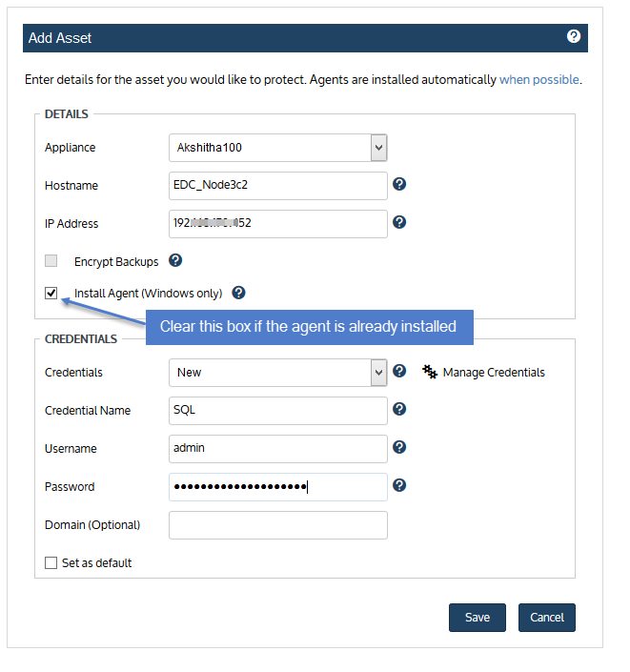
Task: Uncheck Install Agent (Windows only)
Action: [x=51, y=294]
